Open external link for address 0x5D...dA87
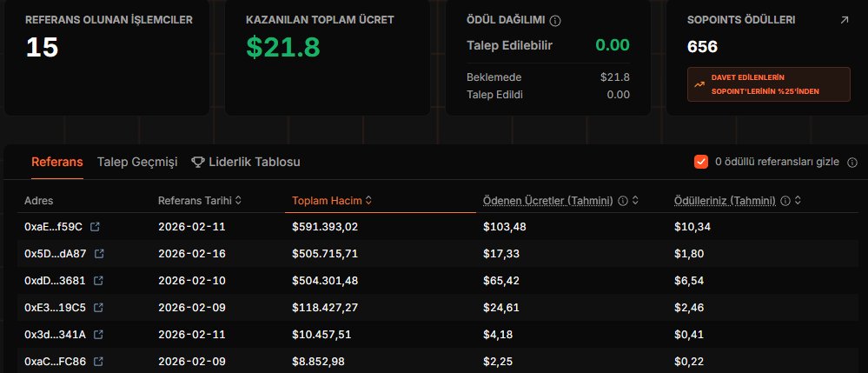The height and width of the screenshot is (373, 868). click(99, 254)
